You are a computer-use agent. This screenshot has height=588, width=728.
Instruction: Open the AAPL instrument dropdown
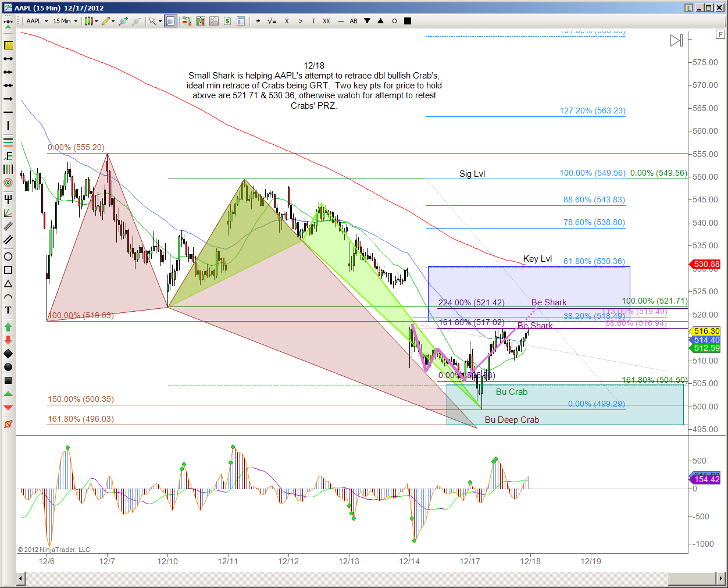point(37,21)
